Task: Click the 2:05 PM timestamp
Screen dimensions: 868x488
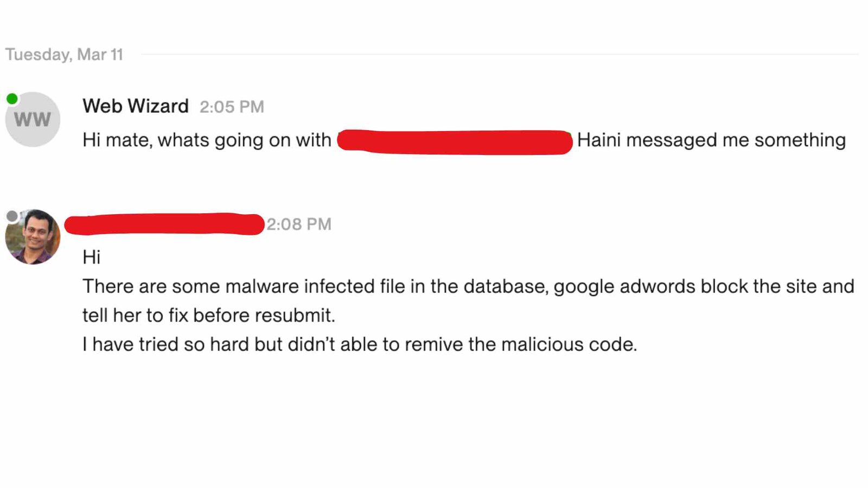Action: pyautogui.click(x=232, y=107)
